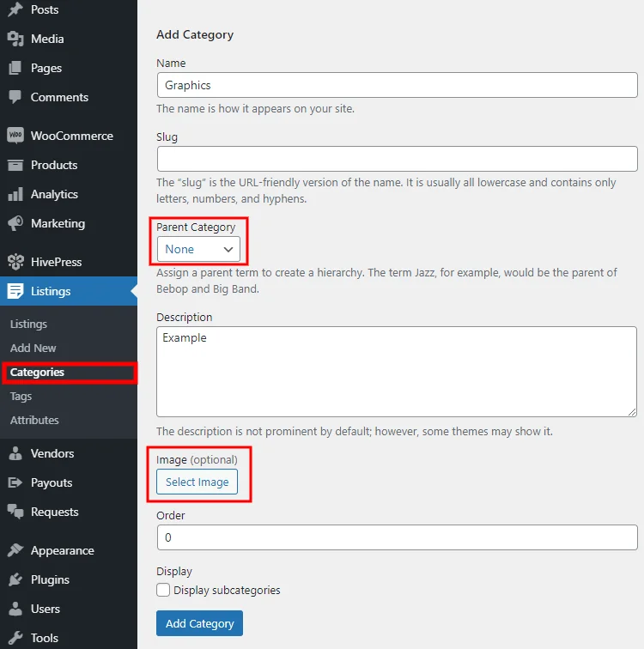Click the Vendors person icon

[15, 453]
